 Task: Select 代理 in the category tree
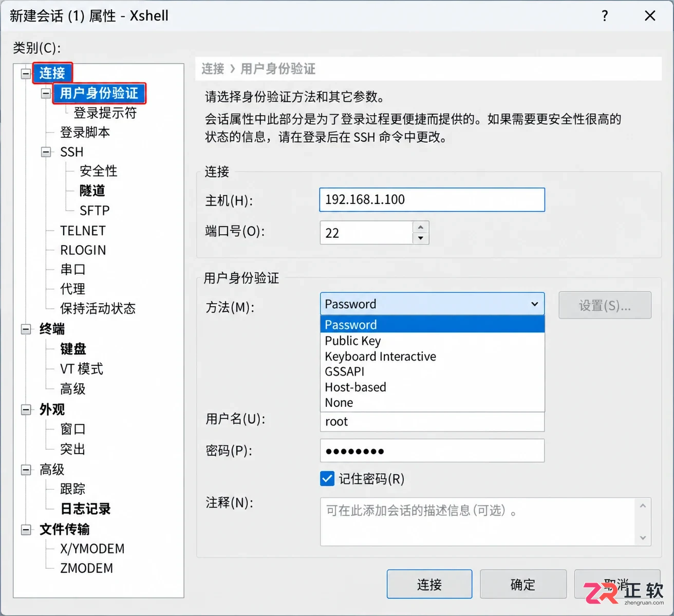tap(72, 289)
